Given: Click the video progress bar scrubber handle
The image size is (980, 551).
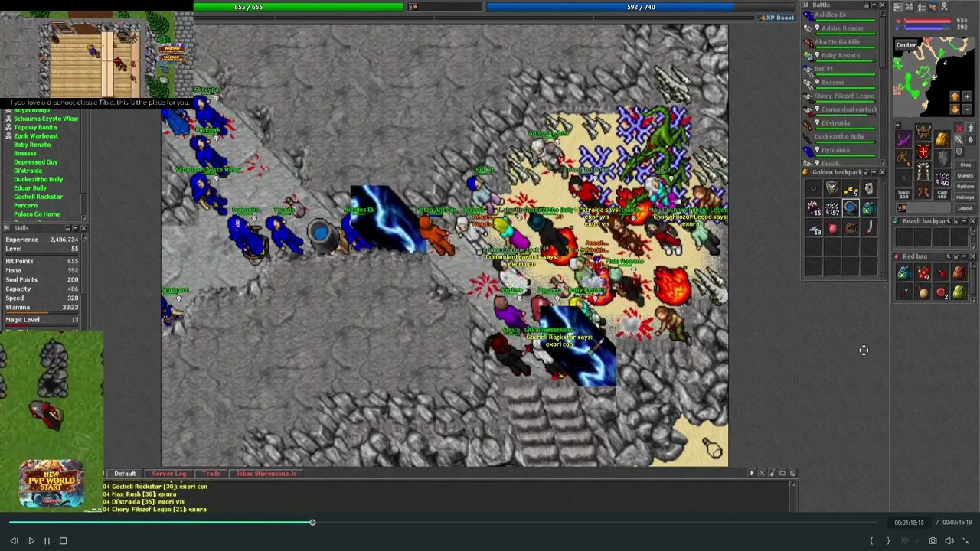Looking at the screenshot, I should point(312,523).
